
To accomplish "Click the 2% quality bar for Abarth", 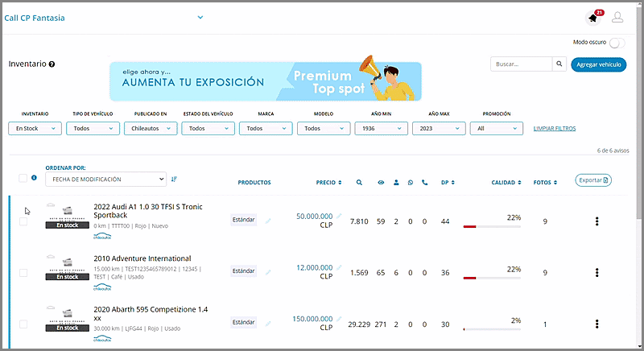I will click(x=492, y=329).
